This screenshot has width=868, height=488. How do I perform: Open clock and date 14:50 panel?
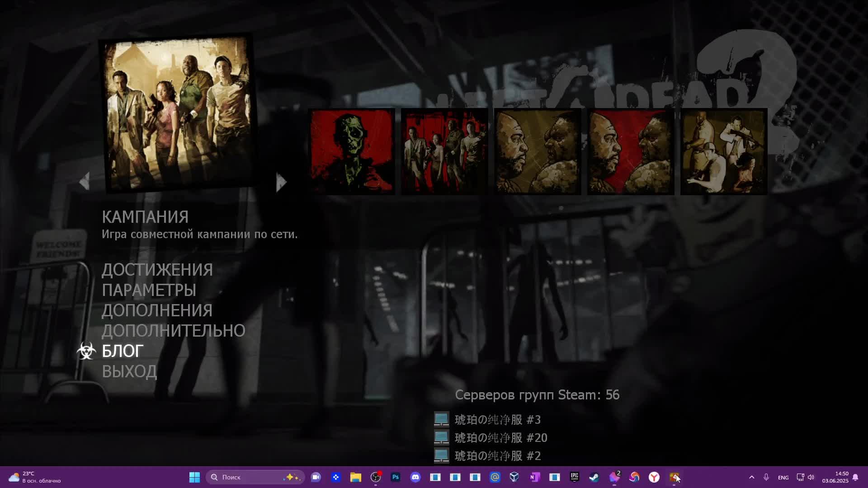coord(835,477)
